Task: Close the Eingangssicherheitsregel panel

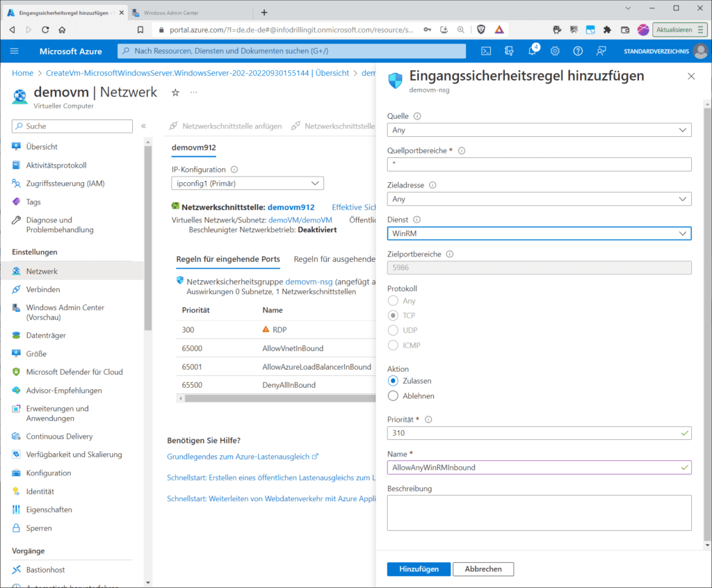Action: pyautogui.click(x=691, y=76)
